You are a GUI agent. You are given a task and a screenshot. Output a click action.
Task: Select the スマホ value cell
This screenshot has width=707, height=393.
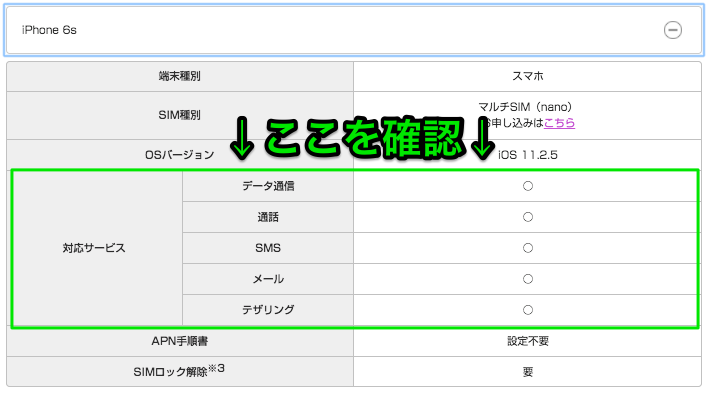[x=528, y=76]
